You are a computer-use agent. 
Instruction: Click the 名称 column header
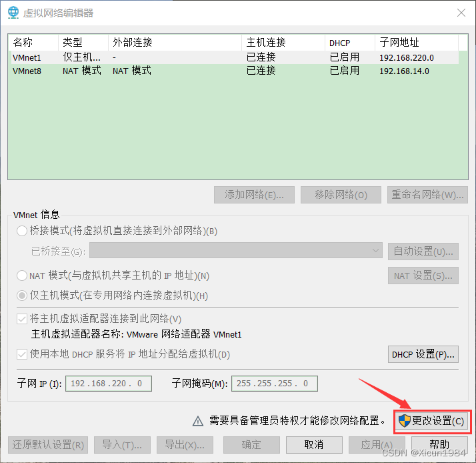pyautogui.click(x=33, y=43)
